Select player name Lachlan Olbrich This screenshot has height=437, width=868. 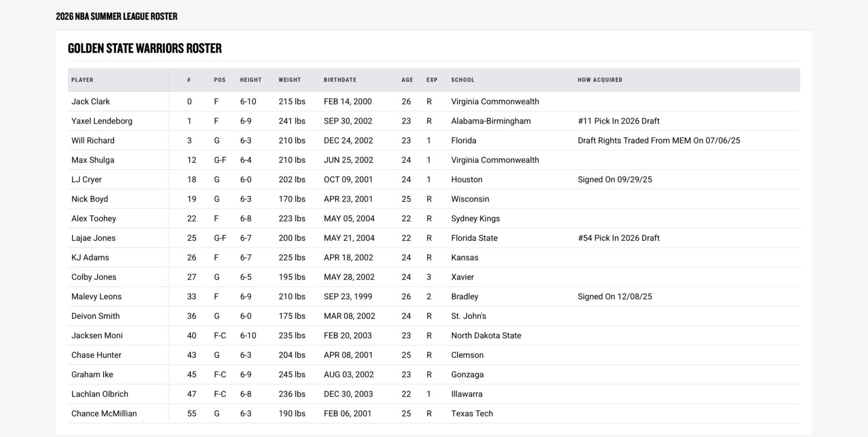[x=100, y=394]
